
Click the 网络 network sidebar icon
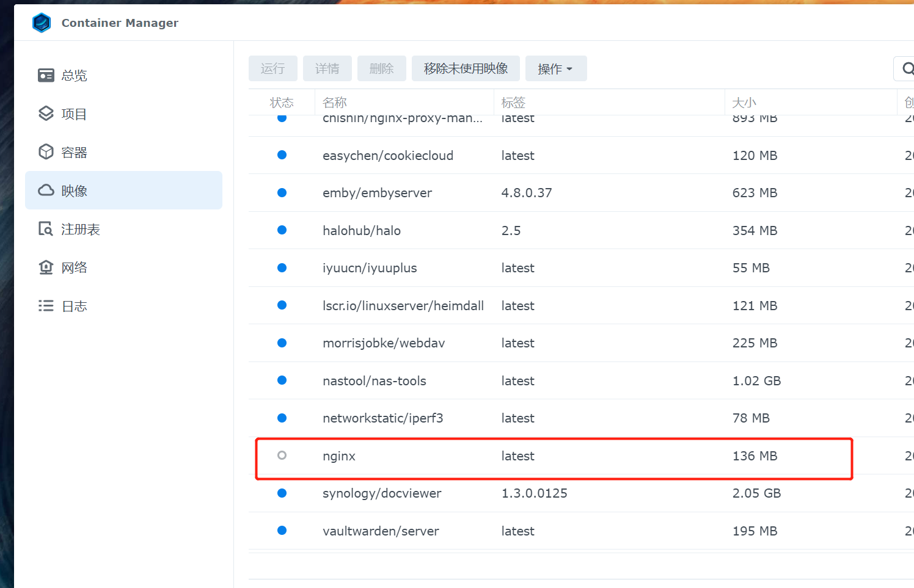pos(46,267)
